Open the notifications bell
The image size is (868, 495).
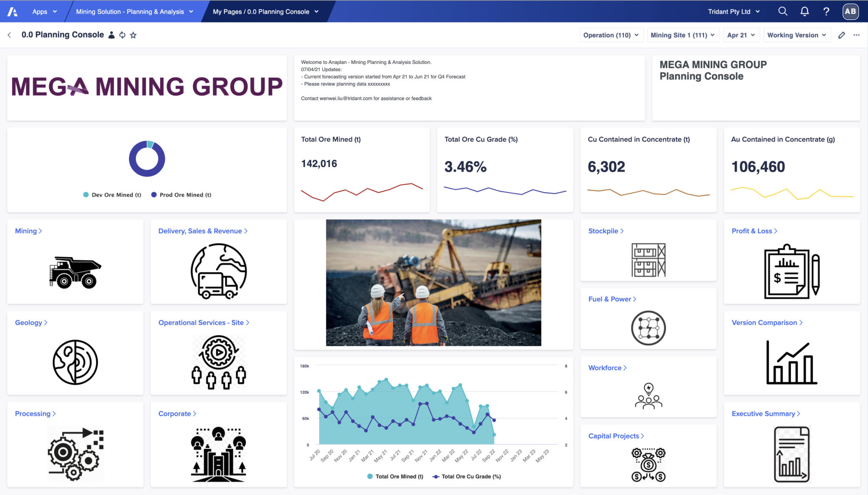[x=804, y=11]
